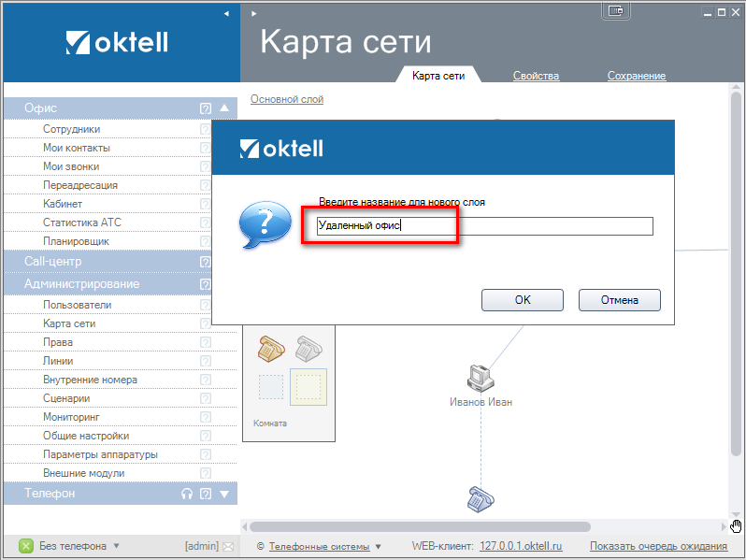Click the blue phone device on map
The image size is (746, 560).
pyautogui.click(x=480, y=499)
